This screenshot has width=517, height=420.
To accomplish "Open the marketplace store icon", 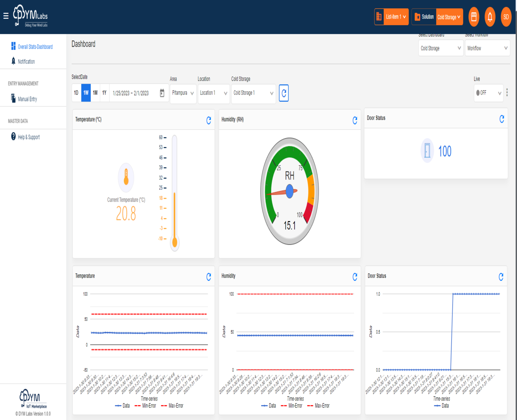I will 474,17.
